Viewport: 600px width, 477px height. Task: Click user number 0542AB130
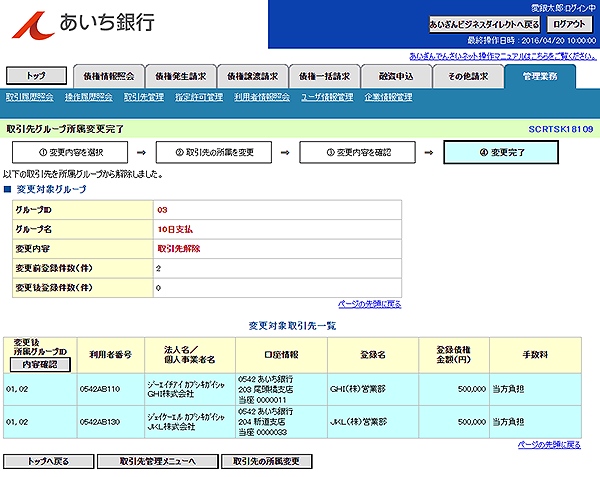pyautogui.click(x=100, y=422)
